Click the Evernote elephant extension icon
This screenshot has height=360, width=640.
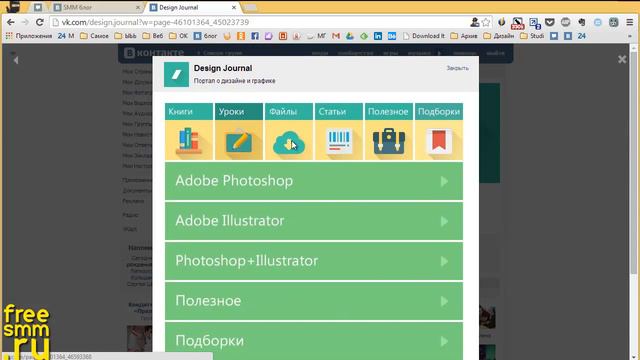tap(582, 22)
